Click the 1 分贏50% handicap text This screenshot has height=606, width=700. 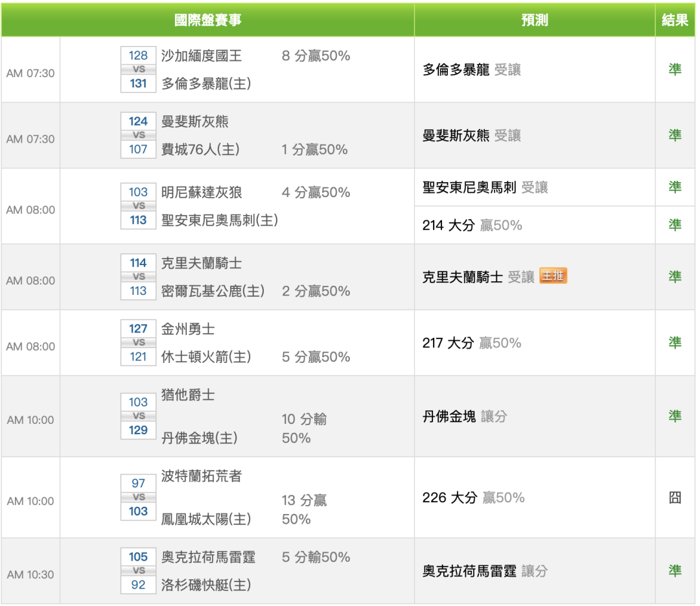(314, 150)
